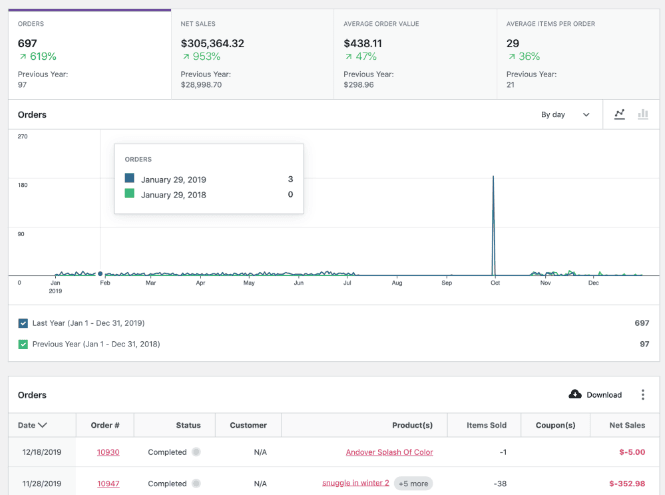Open order number 10947 link
Image resolution: width=665 pixels, height=495 pixels.
(108, 483)
